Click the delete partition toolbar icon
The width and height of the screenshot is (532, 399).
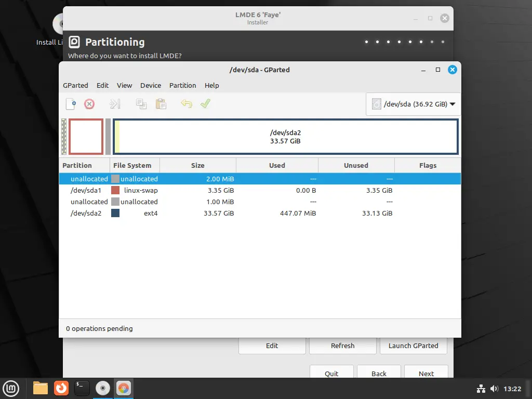89,104
